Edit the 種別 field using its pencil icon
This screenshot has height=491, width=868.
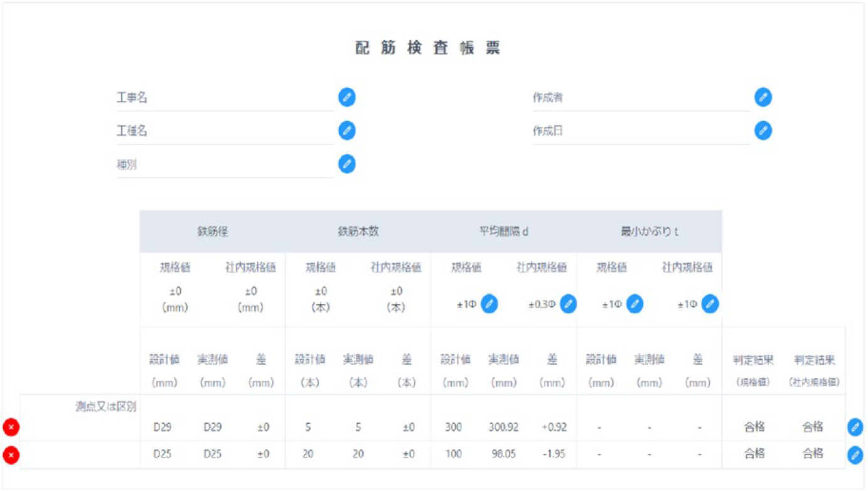347,164
